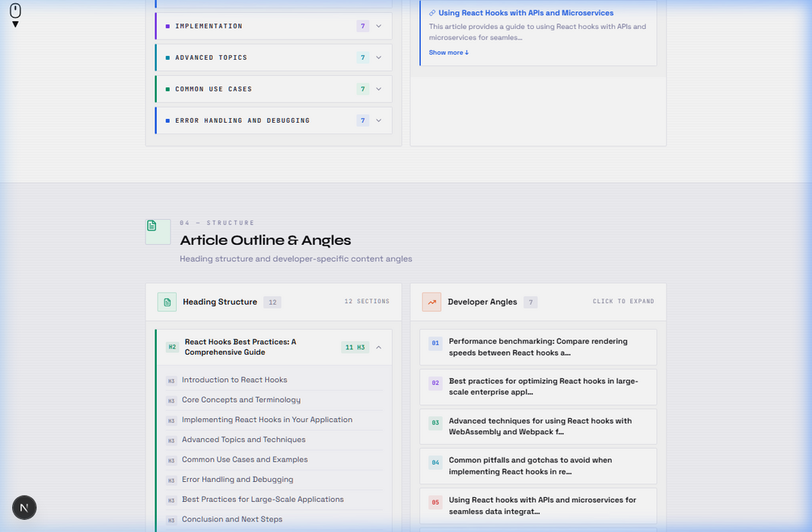812x532 pixels.
Task: Select Implementing React Hooks in Your Application heading
Action: (267, 420)
